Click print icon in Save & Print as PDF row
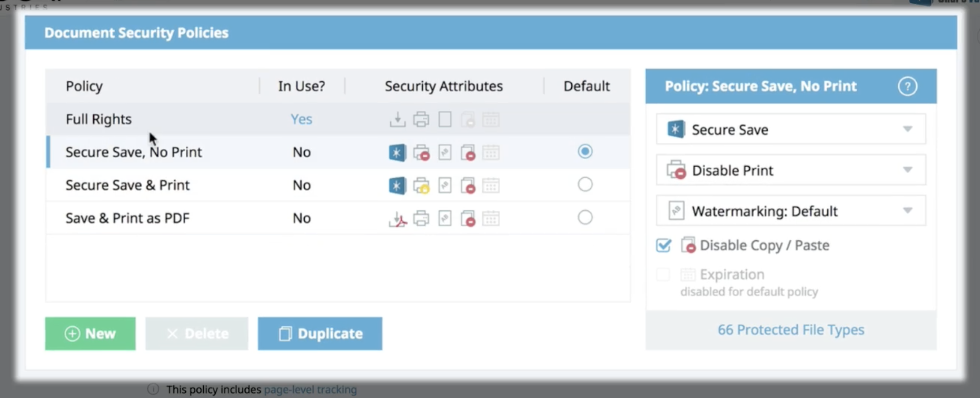 coord(421,219)
